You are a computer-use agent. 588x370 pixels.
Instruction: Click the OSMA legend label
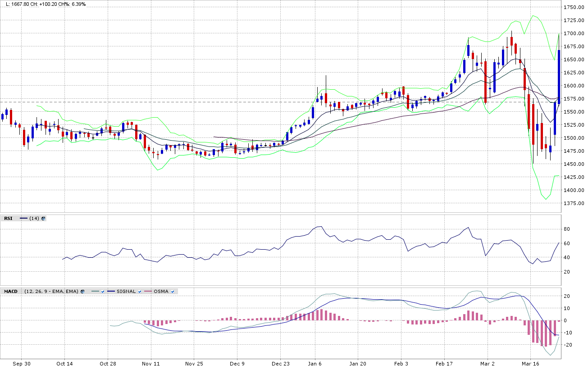(161, 292)
